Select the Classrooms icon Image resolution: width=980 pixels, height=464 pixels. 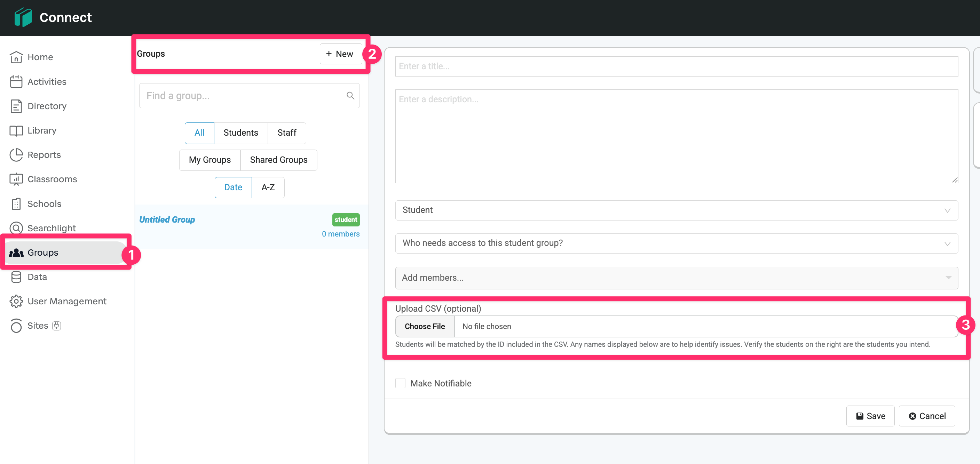coord(16,179)
